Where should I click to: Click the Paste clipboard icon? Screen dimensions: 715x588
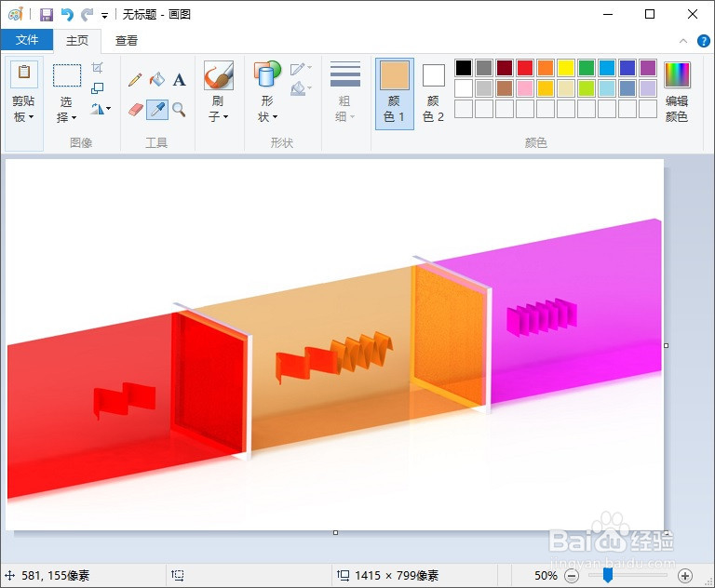(x=24, y=73)
